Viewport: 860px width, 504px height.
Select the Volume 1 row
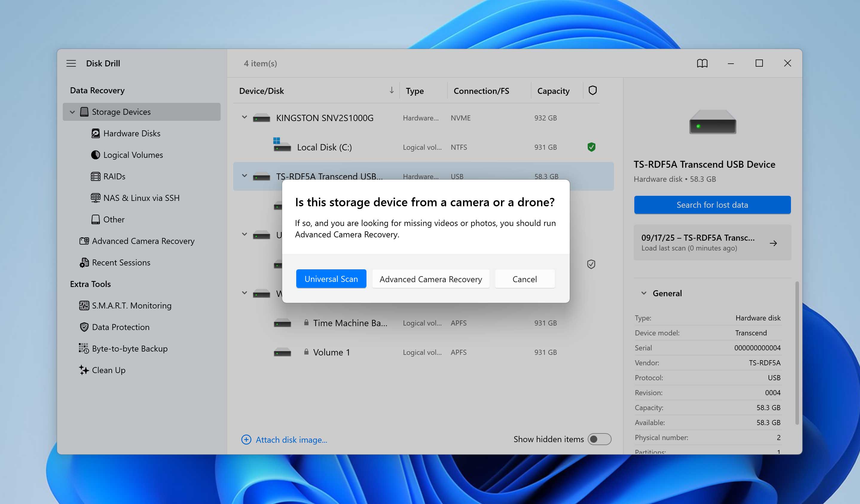point(423,352)
